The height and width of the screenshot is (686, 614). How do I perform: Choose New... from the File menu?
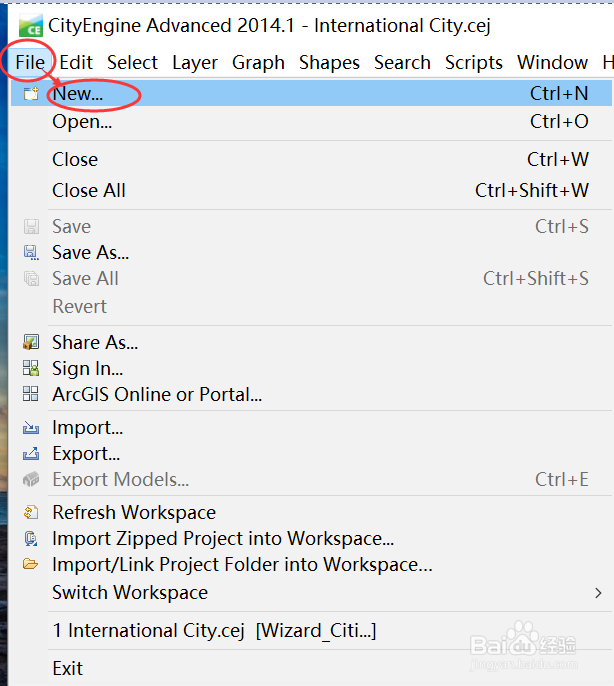click(311, 93)
